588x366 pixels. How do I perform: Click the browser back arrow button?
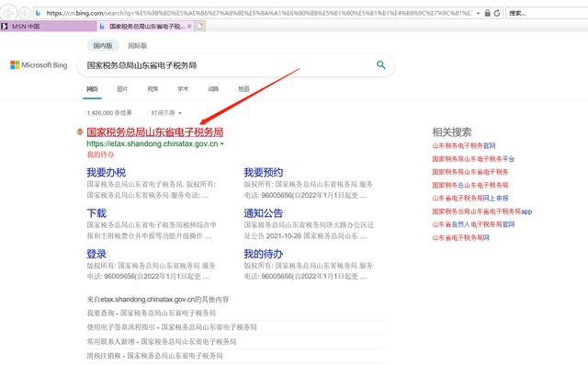point(8,12)
